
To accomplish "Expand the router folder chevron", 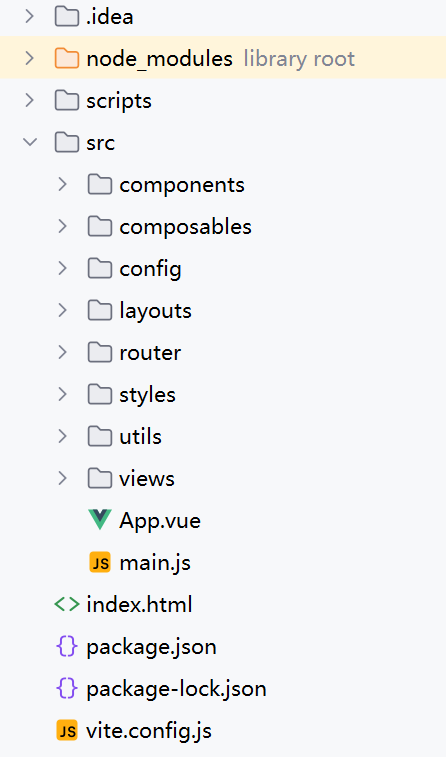I will [x=62, y=352].
